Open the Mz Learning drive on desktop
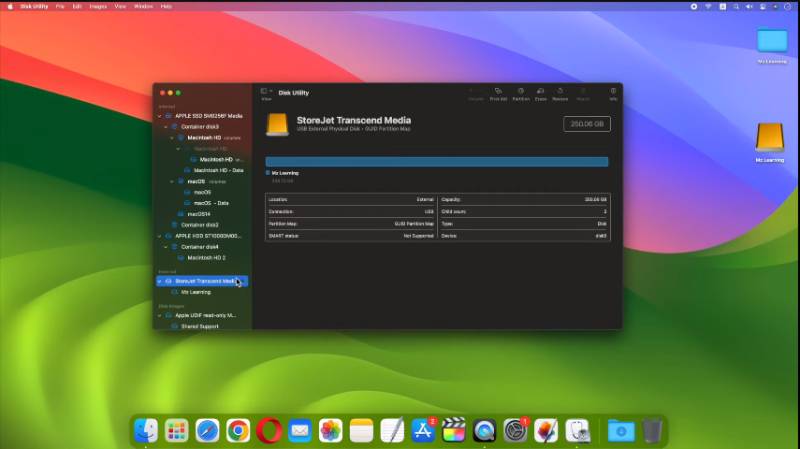Image resolution: width=800 pixels, height=449 pixels. [769, 140]
